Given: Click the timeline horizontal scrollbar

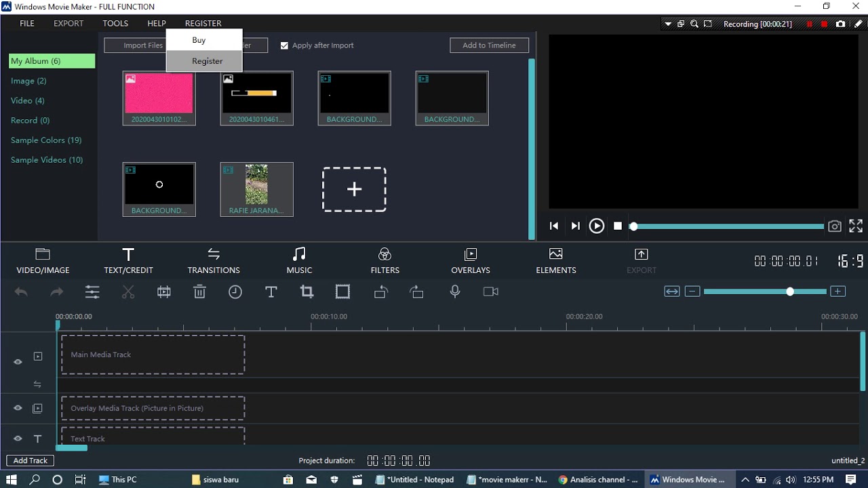Looking at the screenshot, I should (x=71, y=447).
